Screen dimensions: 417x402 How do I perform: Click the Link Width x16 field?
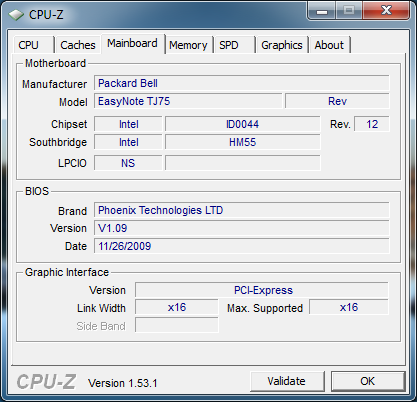click(177, 307)
